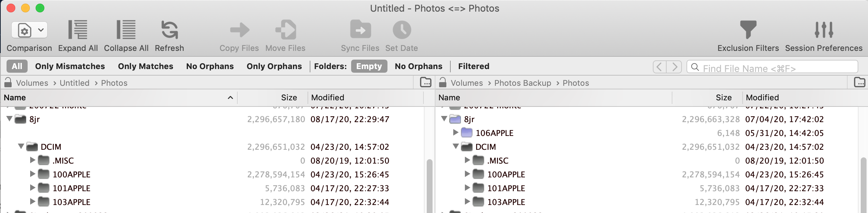This screenshot has width=868, height=213.
Task: Click the Copy Files arrow icon
Action: point(240,30)
